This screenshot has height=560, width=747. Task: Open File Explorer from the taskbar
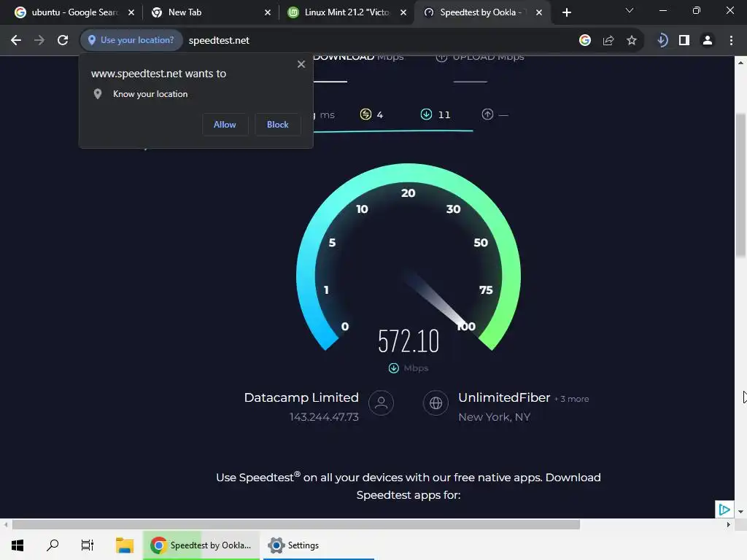[x=124, y=545]
